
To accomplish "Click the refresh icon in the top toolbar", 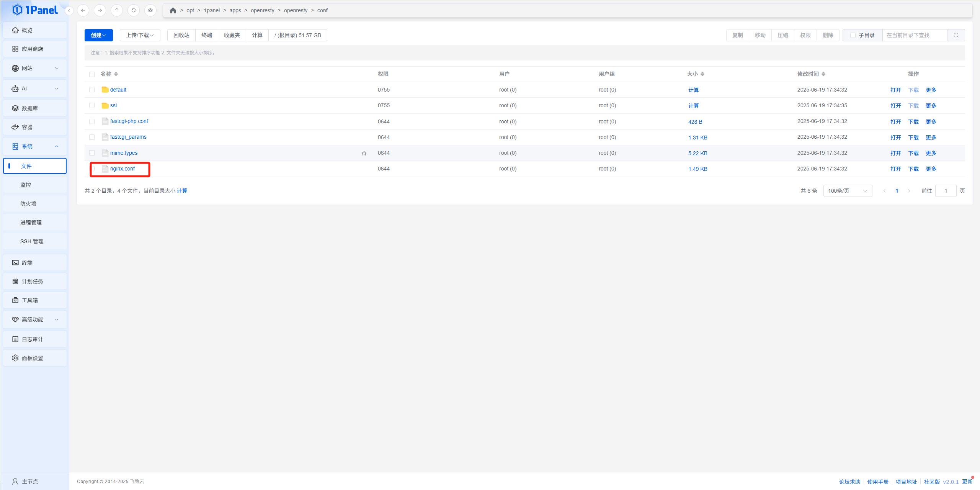I will [x=134, y=10].
